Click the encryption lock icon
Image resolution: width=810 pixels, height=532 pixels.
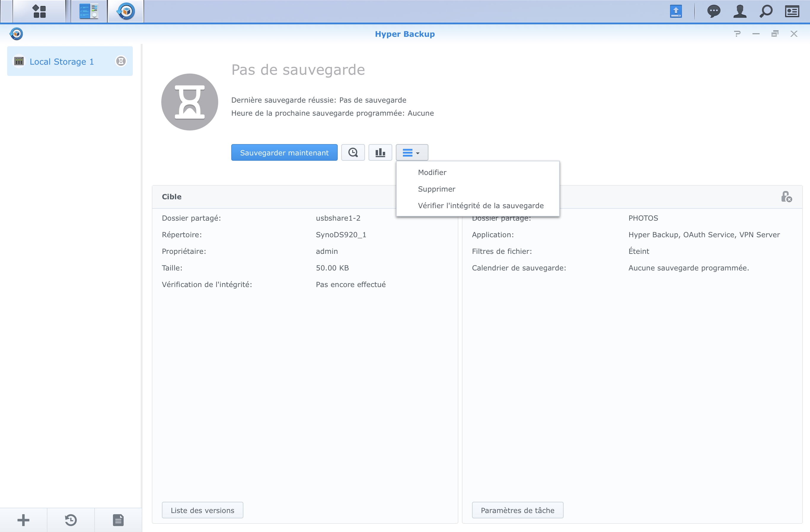pos(786,197)
